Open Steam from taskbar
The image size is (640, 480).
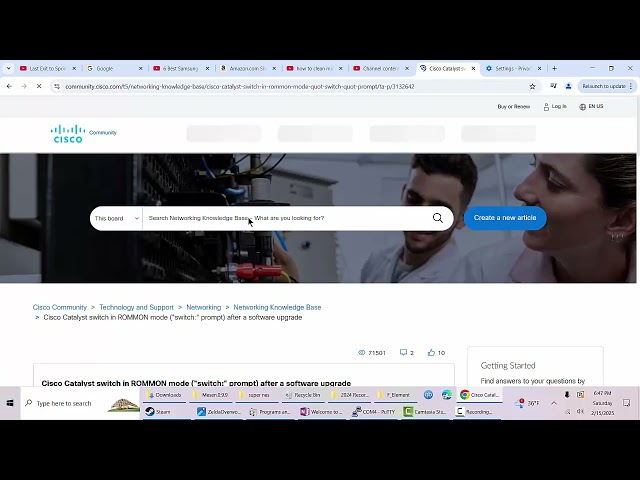(158, 411)
